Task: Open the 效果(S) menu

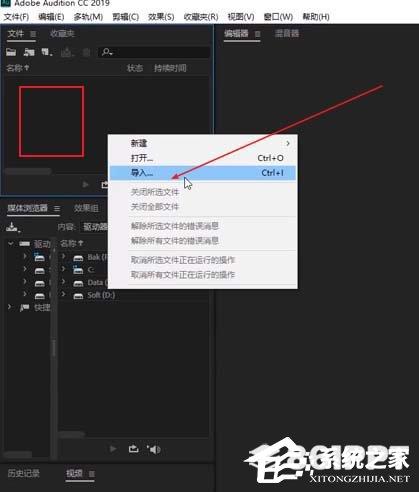Action: click(161, 17)
